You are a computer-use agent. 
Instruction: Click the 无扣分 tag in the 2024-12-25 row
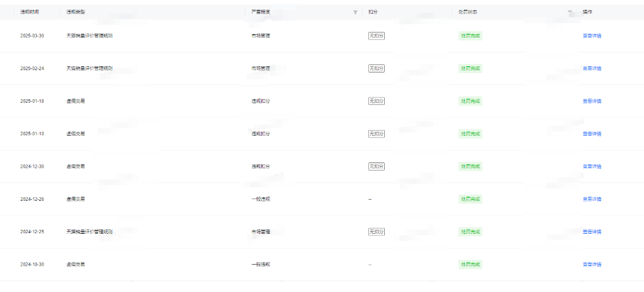click(x=376, y=232)
